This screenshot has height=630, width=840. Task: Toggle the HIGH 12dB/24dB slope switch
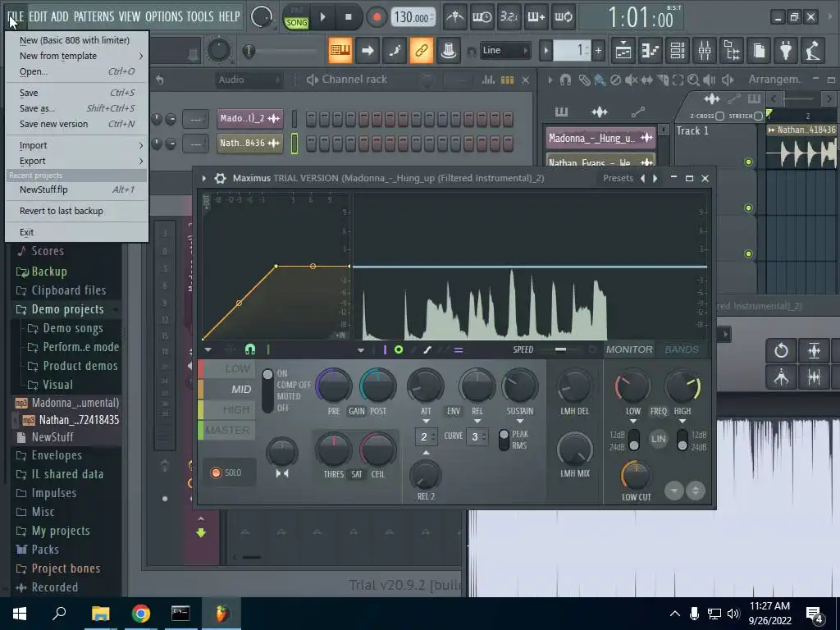pos(682,441)
